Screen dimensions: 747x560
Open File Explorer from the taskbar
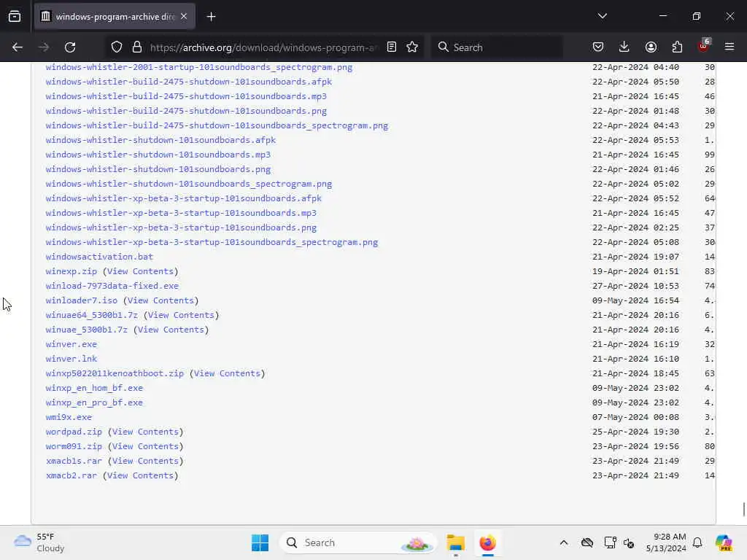[455, 542]
